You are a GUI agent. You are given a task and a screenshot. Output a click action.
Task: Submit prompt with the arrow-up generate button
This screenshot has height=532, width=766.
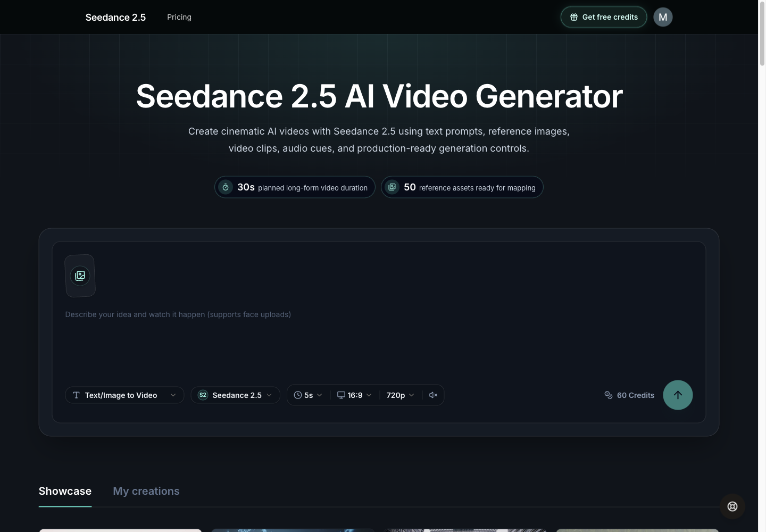(x=678, y=395)
